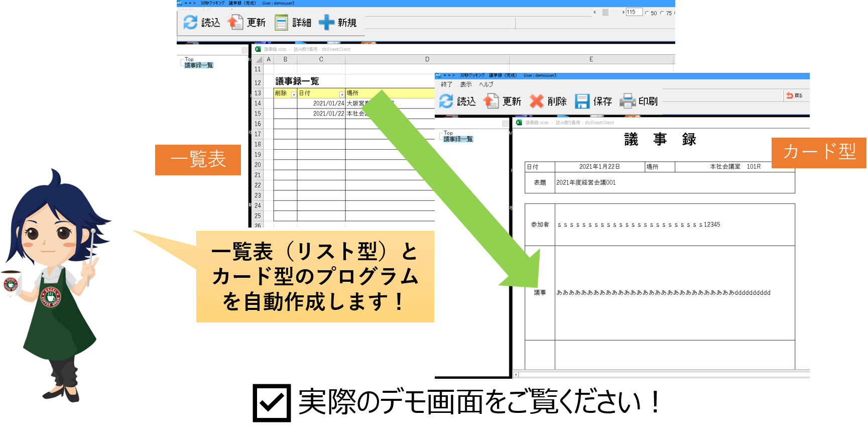
Task: Click 保存 (save) floppy disk icon
Action: point(582,101)
